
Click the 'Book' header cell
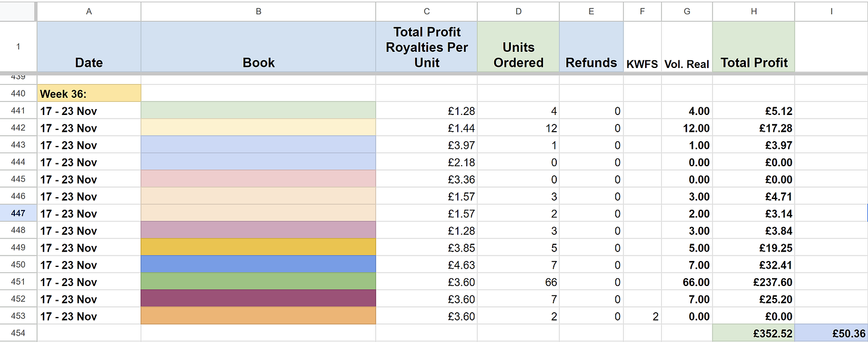258,47
